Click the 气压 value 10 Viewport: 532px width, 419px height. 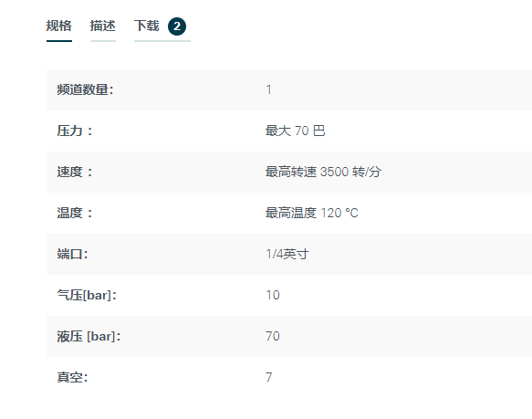273,296
